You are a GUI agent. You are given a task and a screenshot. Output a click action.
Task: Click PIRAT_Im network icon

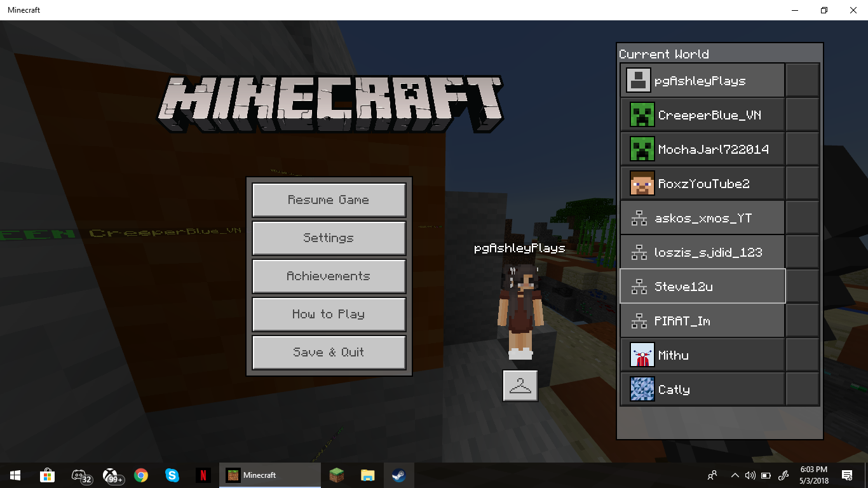pos(639,321)
